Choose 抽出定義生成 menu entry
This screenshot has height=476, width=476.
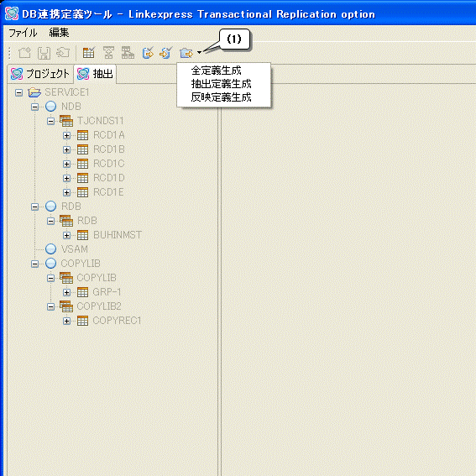click(x=221, y=84)
